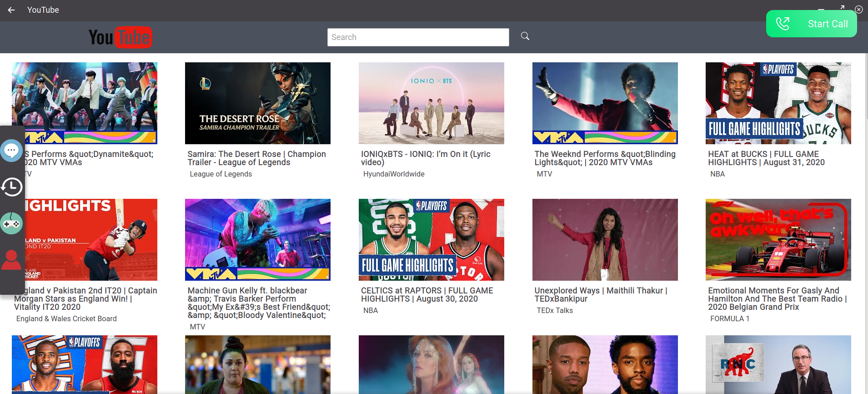The height and width of the screenshot is (394, 868).
Task: Open Maithili Thakur TEDx thumbnail
Action: point(605,240)
